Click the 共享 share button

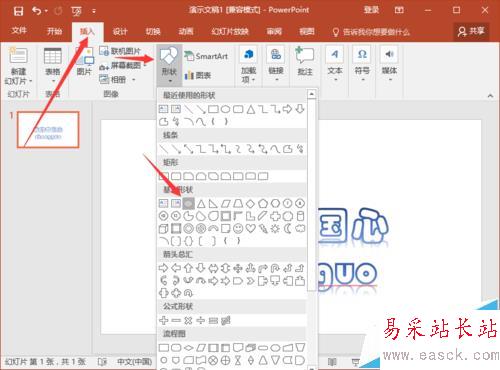471,32
